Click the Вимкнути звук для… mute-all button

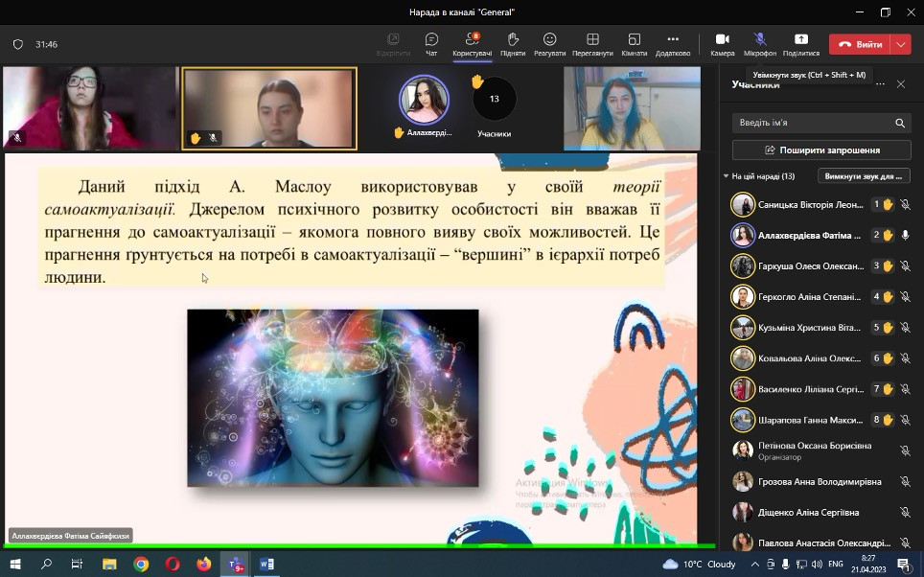click(x=864, y=176)
